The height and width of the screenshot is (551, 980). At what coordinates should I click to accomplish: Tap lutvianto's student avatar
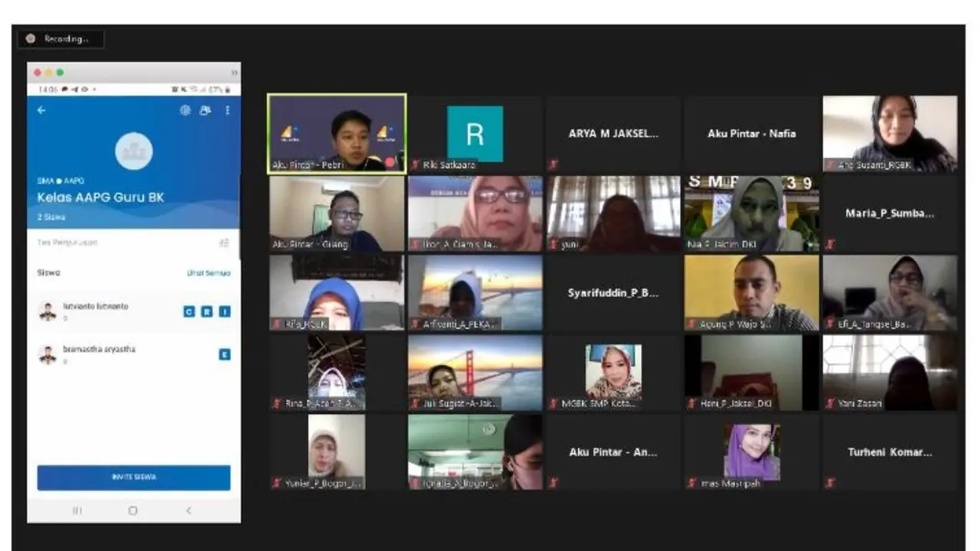coord(47,311)
